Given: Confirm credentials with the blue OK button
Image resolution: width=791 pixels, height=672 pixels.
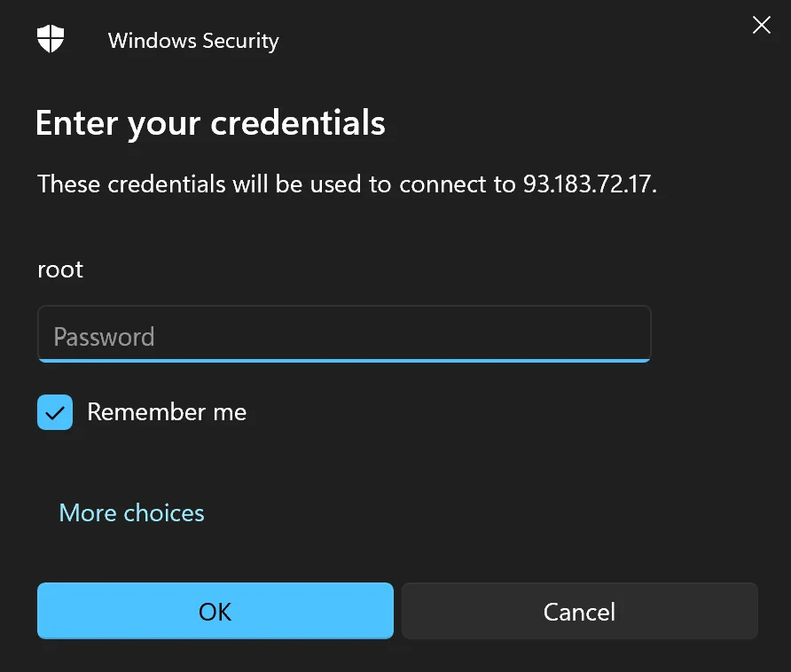Looking at the screenshot, I should point(215,611).
